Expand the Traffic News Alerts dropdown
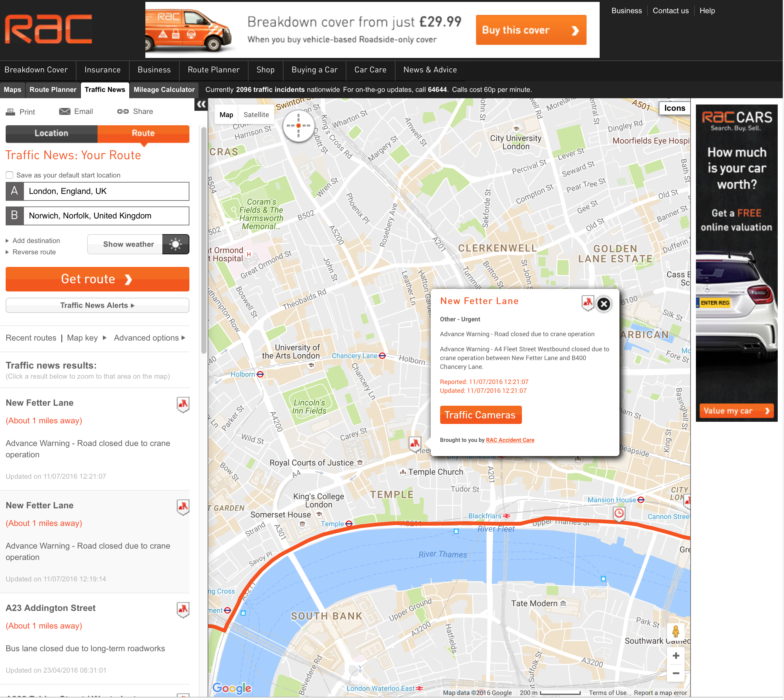 [x=98, y=305]
